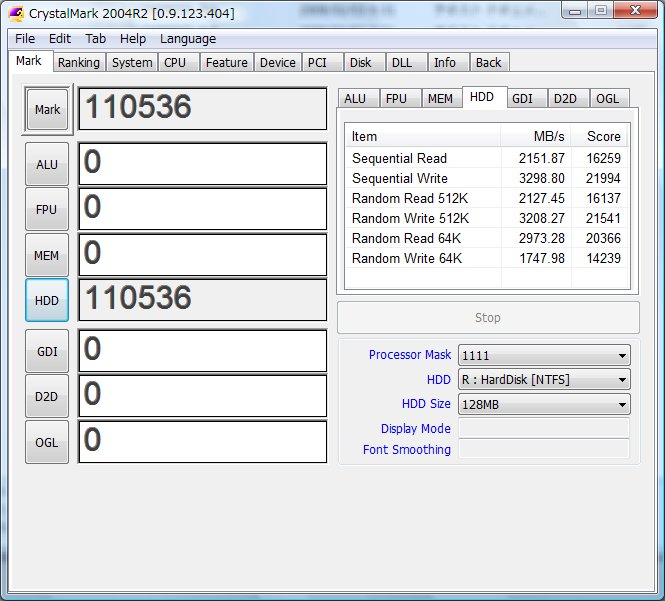This screenshot has width=665, height=601.
Task: Click the 2151.87 MB/s value
Action: tap(542, 158)
